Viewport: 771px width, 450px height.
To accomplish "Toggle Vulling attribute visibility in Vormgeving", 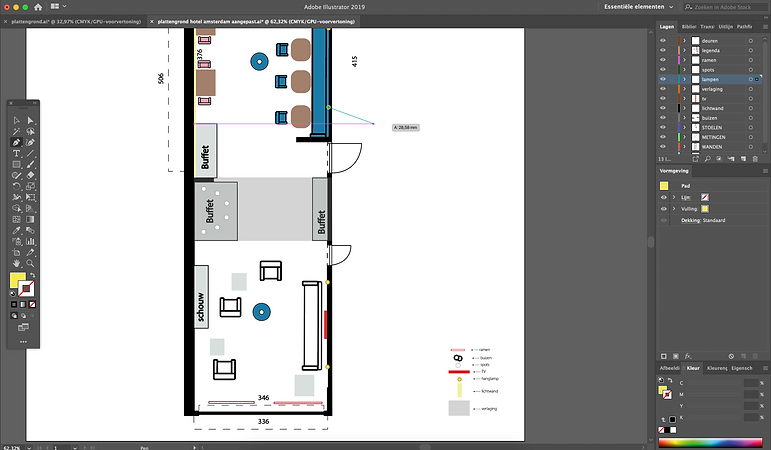I will tap(663, 209).
